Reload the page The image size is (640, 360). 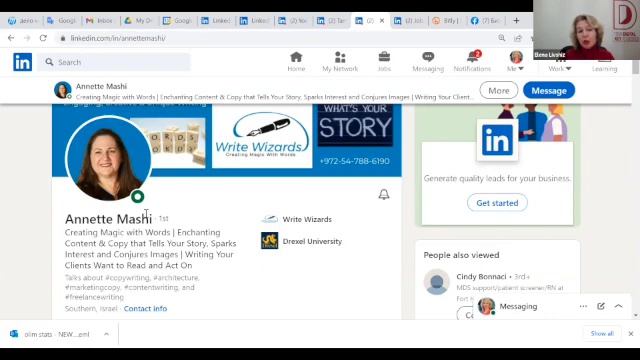point(43,38)
